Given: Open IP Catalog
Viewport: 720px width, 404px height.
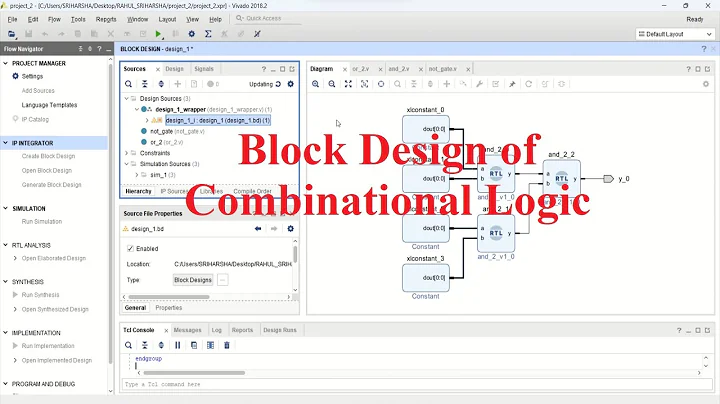Looking at the screenshot, I should (x=35, y=119).
